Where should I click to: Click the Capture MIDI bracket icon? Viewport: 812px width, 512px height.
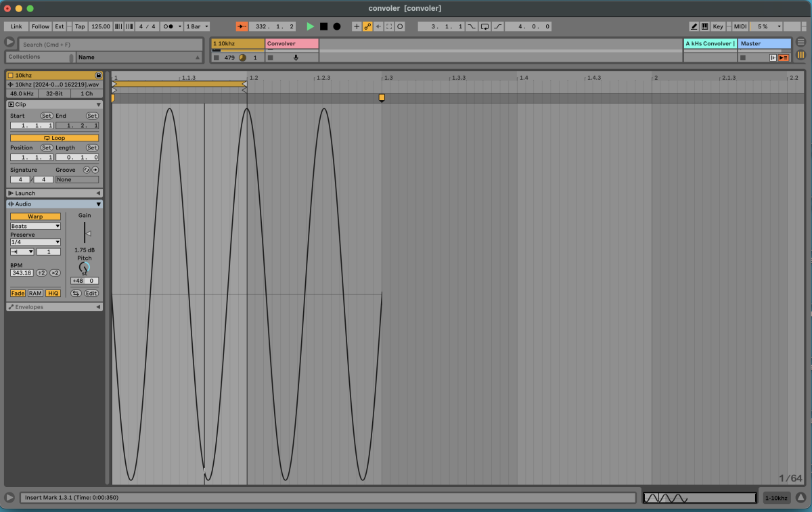tap(389, 26)
